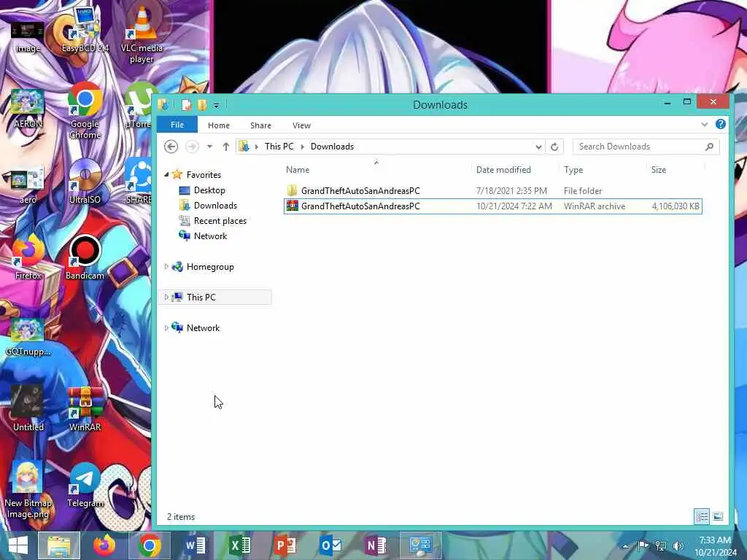The height and width of the screenshot is (560, 747).
Task: Open Control Panel taskbar icon
Action: [421, 545]
